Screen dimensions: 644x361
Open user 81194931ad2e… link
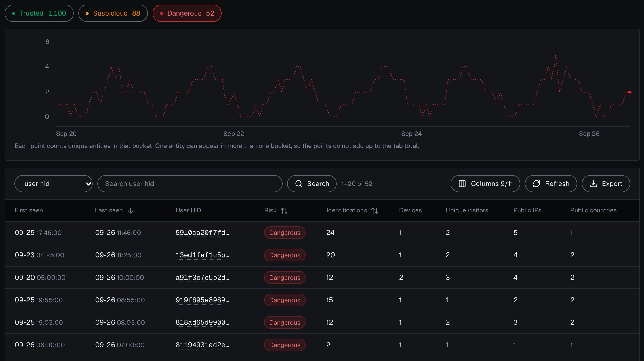203,345
